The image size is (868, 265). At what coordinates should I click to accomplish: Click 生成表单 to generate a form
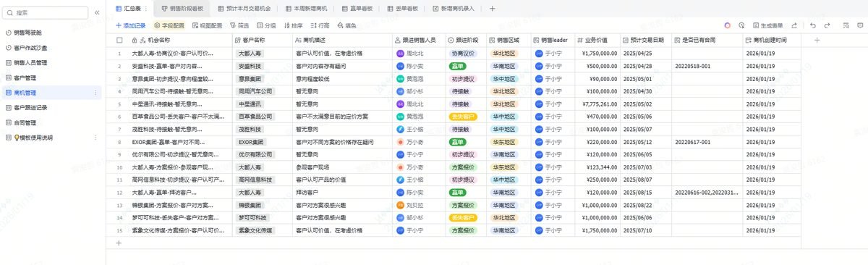(x=767, y=25)
